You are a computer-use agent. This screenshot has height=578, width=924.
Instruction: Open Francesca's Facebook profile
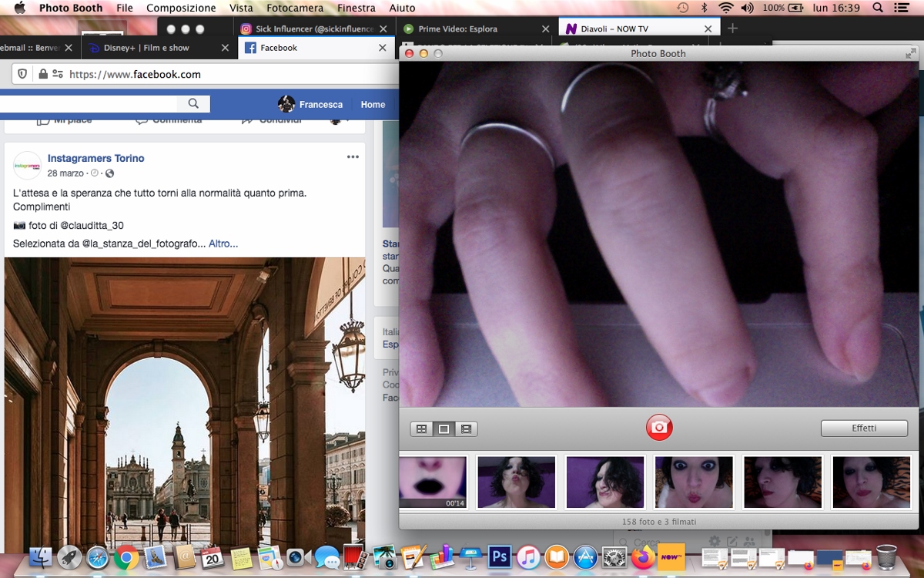(310, 104)
